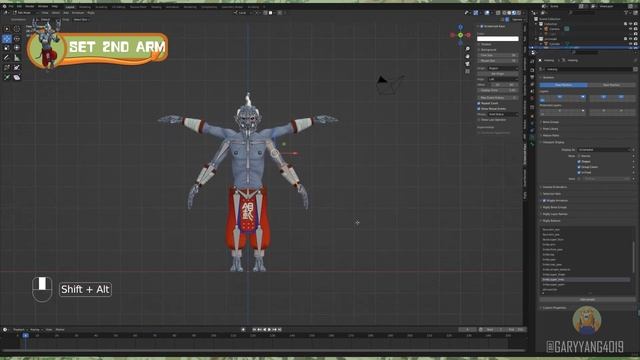Open the Align dropdown showing Left

tap(503, 79)
